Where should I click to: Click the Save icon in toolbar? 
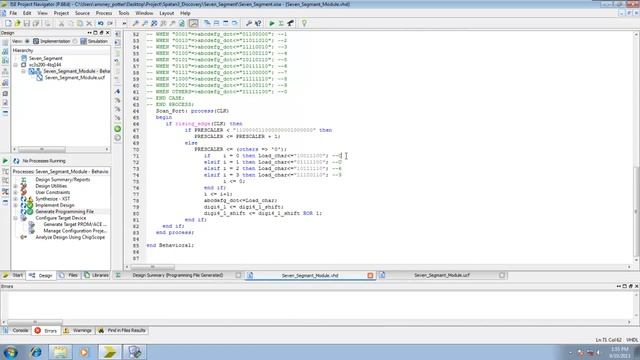pyautogui.click(x=27, y=23)
